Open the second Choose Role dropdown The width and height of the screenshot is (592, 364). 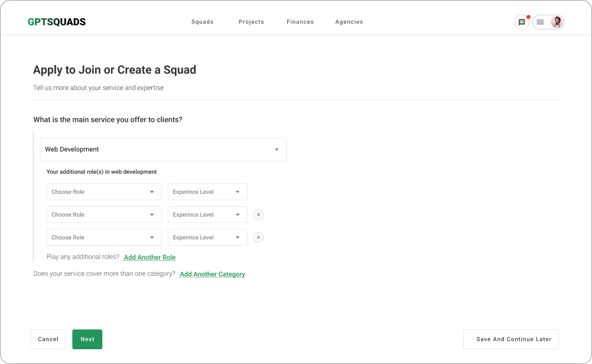104,214
